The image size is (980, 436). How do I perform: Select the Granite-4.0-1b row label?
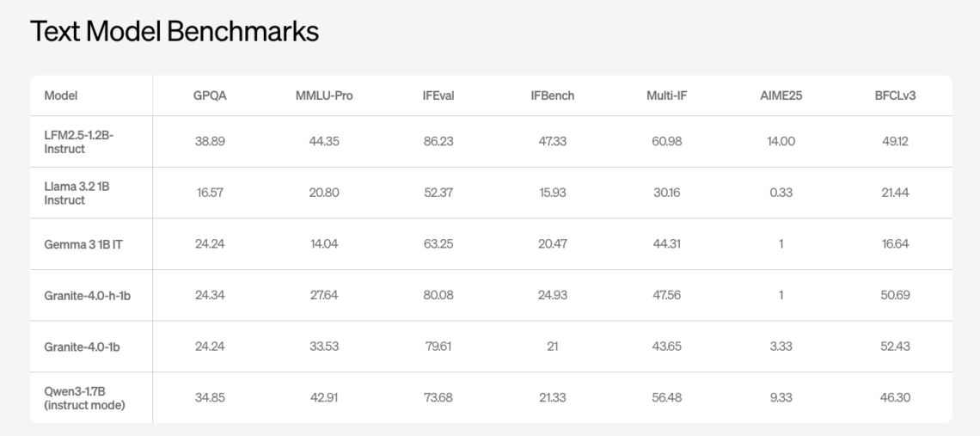[81, 346]
